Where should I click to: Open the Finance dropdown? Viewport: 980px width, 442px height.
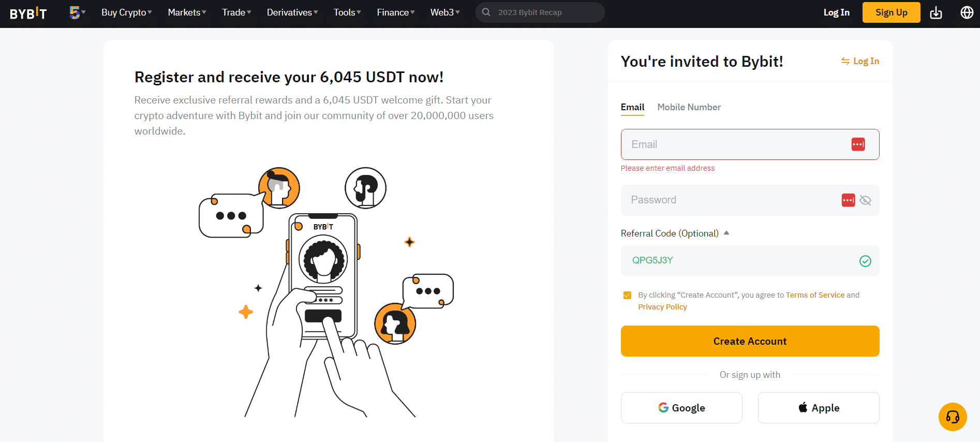(x=396, y=12)
